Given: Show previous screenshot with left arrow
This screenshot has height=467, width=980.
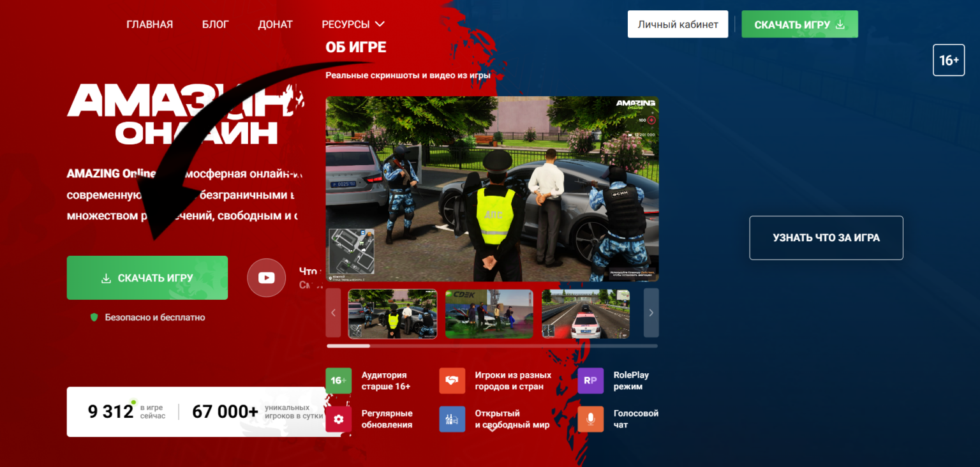Looking at the screenshot, I should pos(333,313).
